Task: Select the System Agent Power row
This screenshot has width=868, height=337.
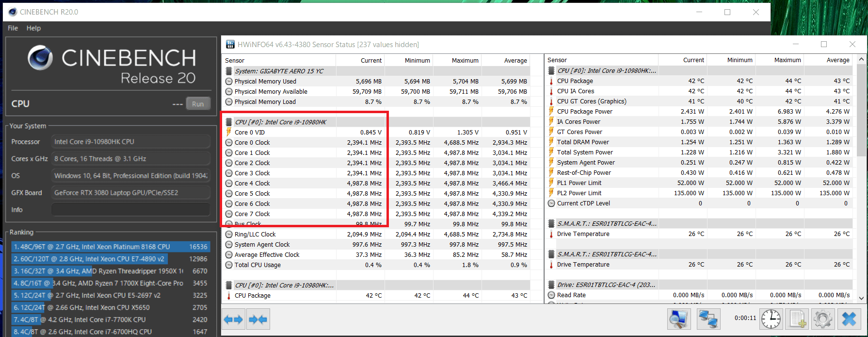Action: (x=699, y=162)
